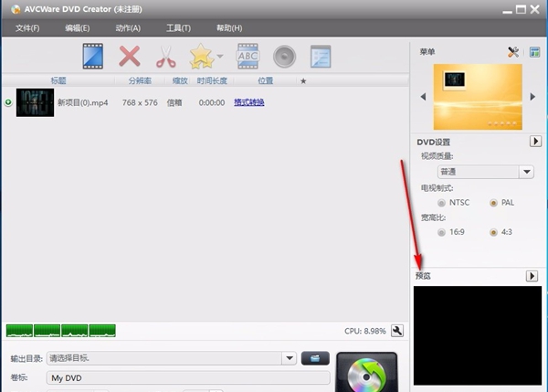Click the 新项目(0).mp4 video thumbnail

[x=35, y=102]
